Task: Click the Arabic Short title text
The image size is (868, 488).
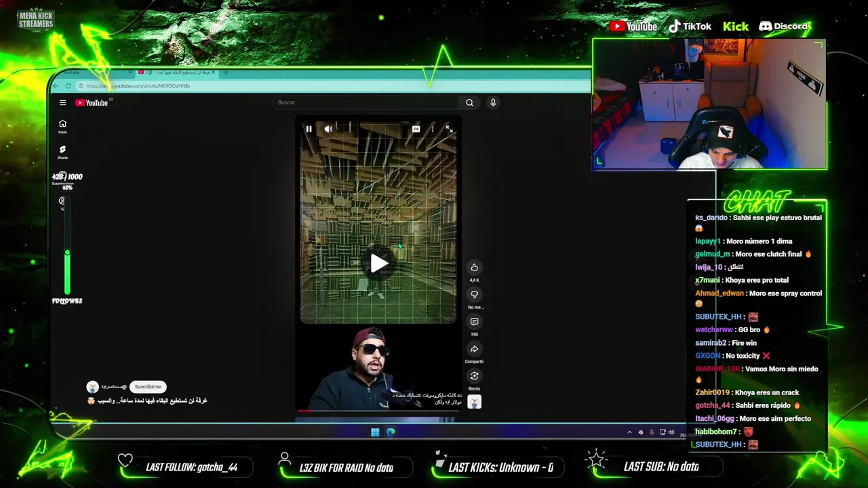Action: [x=152, y=401]
